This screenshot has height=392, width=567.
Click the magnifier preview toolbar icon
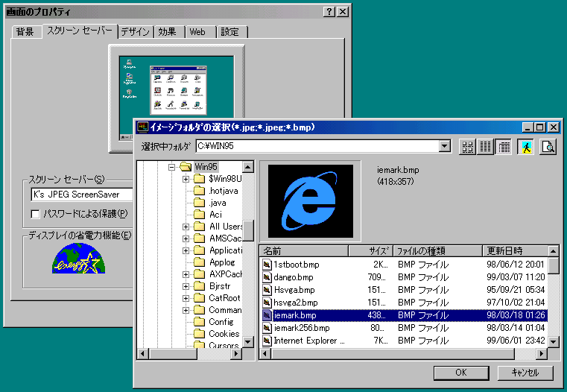pos(548,147)
